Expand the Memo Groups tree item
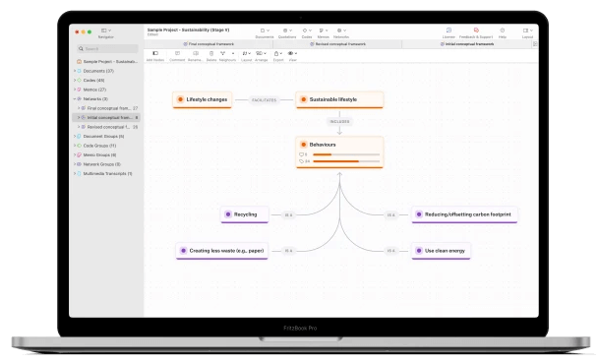 [75, 155]
